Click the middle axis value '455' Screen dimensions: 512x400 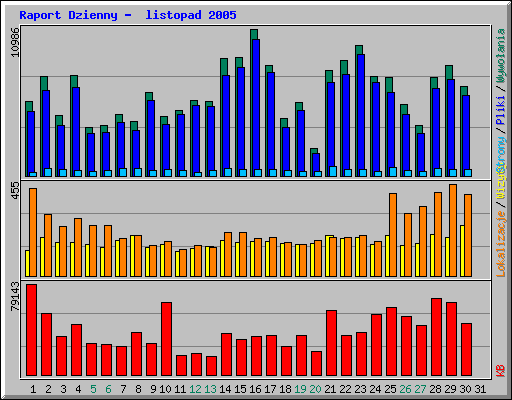pyautogui.click(x=15, y=191)
